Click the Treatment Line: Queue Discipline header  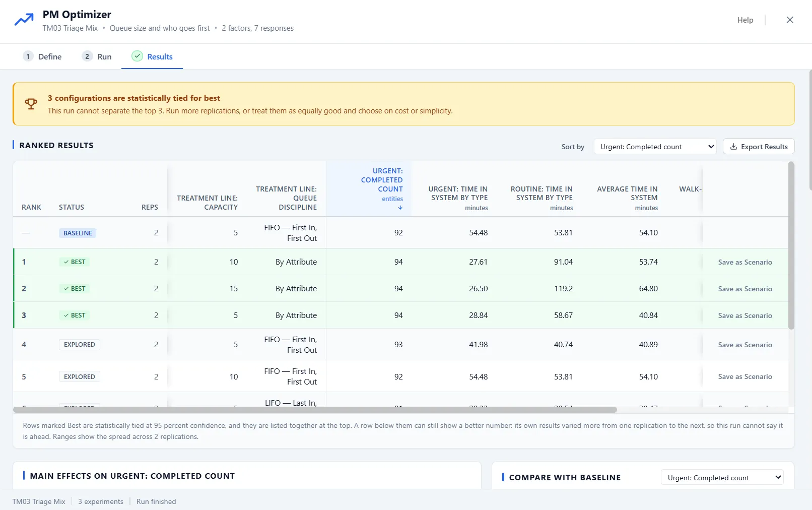click(286, 198)
